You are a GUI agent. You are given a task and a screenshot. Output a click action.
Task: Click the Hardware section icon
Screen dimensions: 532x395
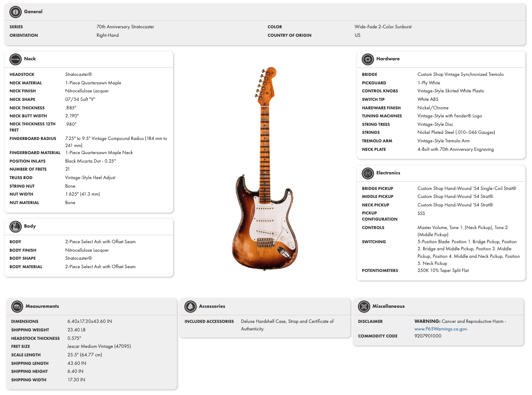(367, 59)
